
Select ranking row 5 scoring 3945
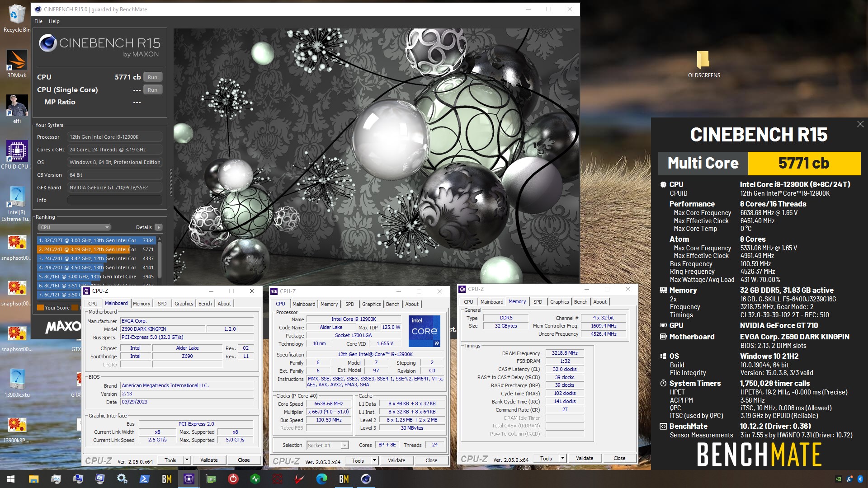(x=96, y=277)
